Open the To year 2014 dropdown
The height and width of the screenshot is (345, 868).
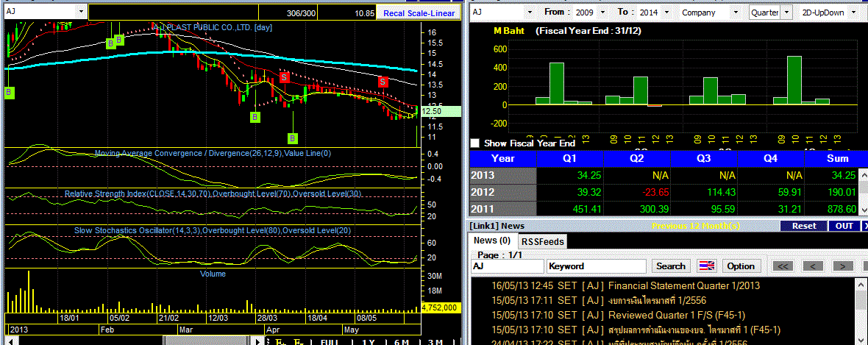666,13
